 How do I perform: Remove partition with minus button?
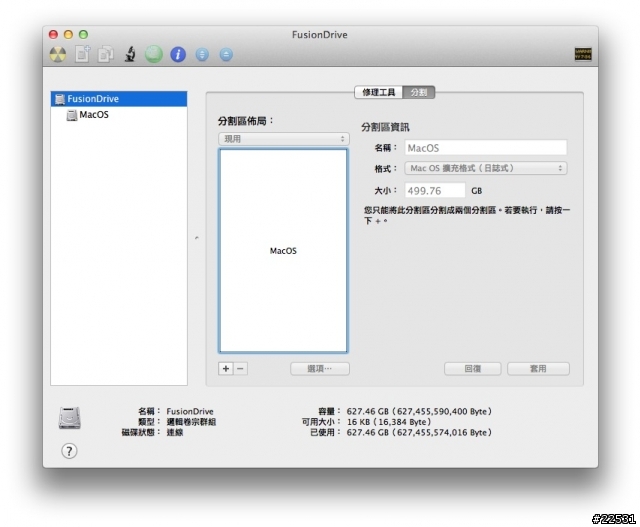click(240, 369)
